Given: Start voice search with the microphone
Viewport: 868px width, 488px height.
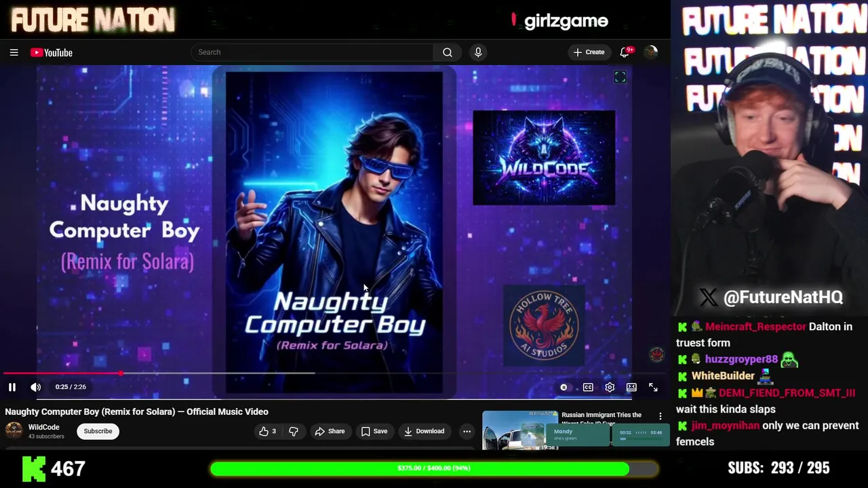Looking at the screenshot, I should [x=478, y=52].
